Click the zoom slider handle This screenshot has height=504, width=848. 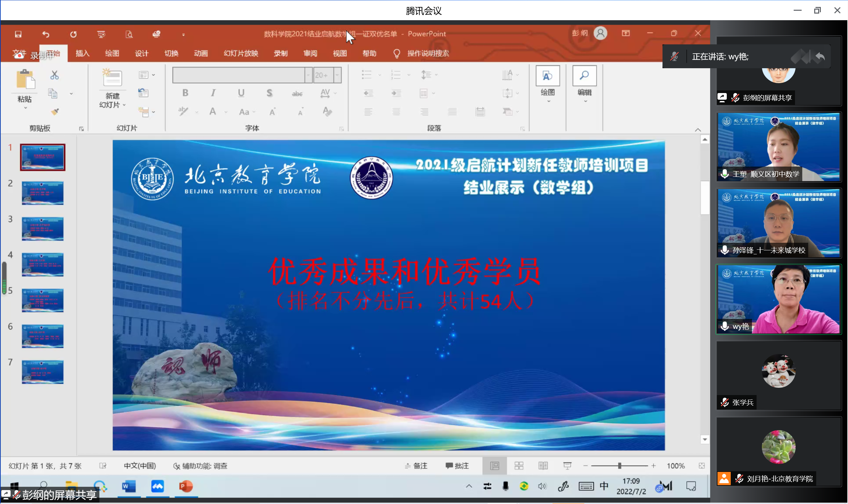[620, 466]
